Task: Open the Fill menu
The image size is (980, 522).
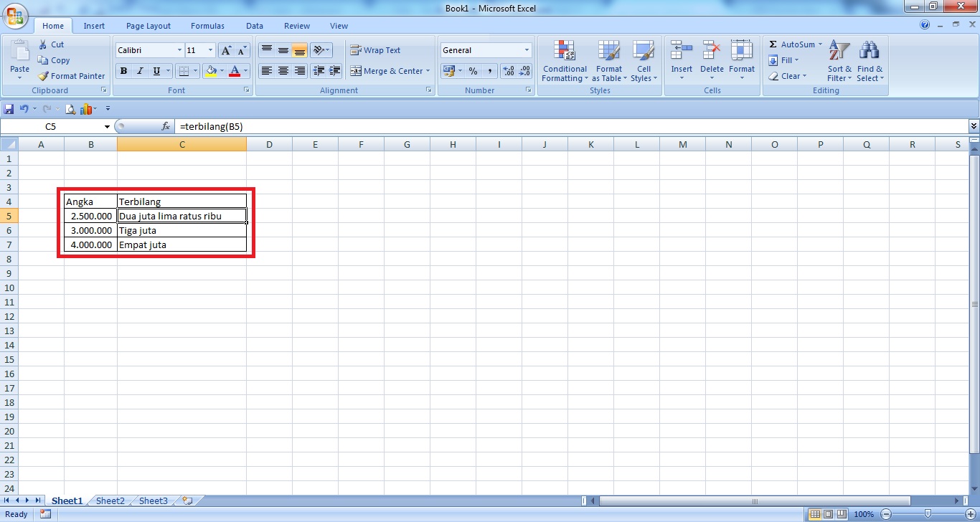Action: [783, 60]
